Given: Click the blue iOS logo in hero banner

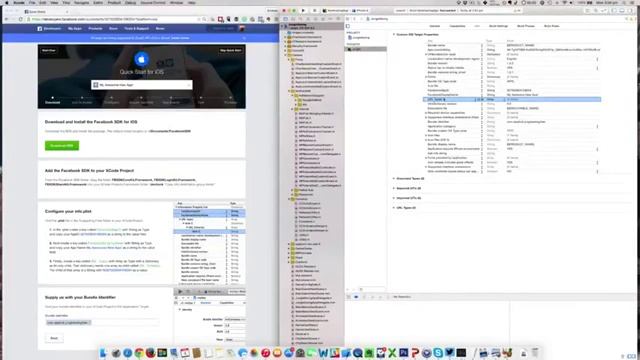Looking at the screenshot, I should point(141,60).
